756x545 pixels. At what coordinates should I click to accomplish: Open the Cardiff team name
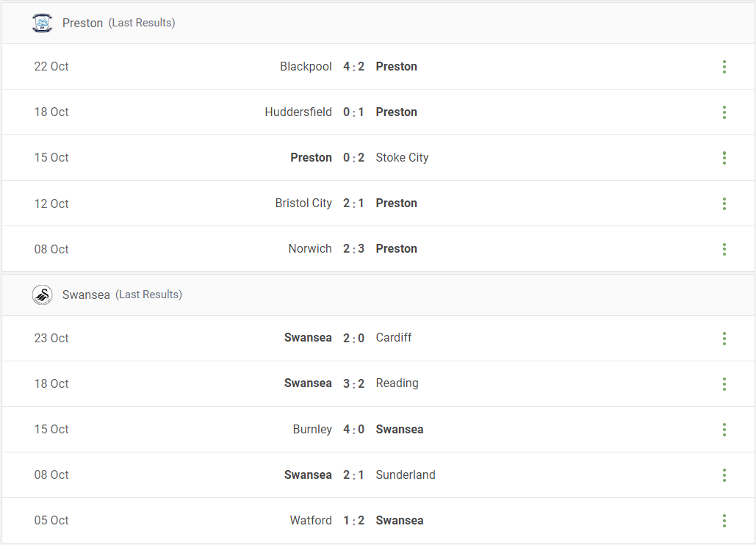394,337
